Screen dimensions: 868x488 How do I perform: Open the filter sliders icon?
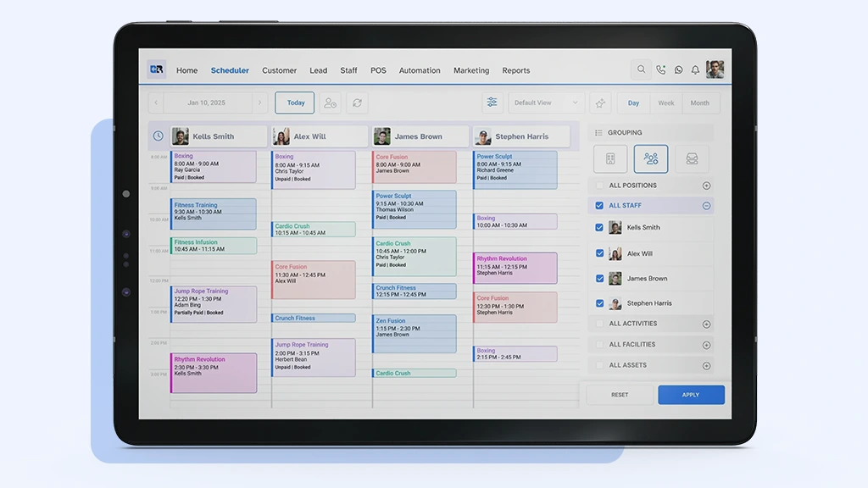click(492, 103)
